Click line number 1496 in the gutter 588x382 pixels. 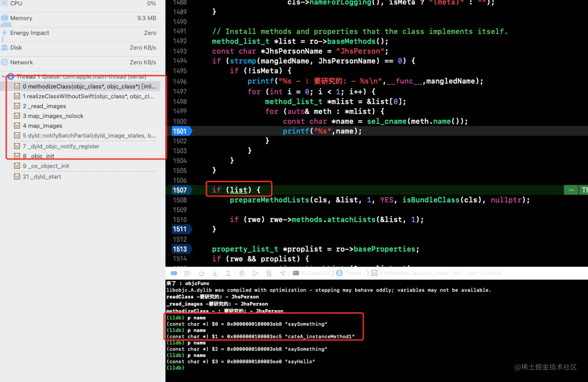click(180, 82)
